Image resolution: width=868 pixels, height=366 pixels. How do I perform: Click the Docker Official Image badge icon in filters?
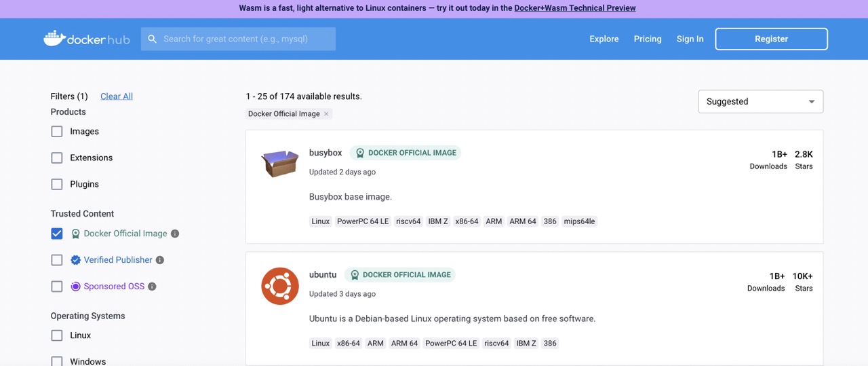[76, 234]
